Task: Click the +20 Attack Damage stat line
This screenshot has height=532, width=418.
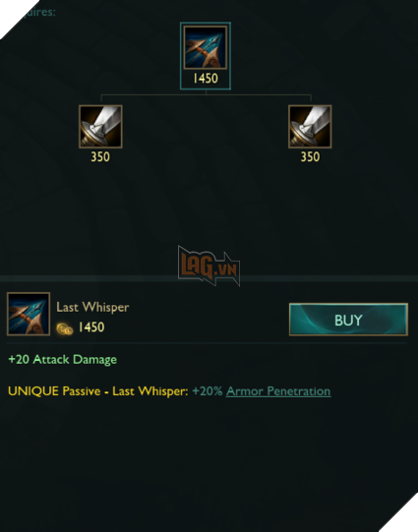Action: tap(62, 360)
